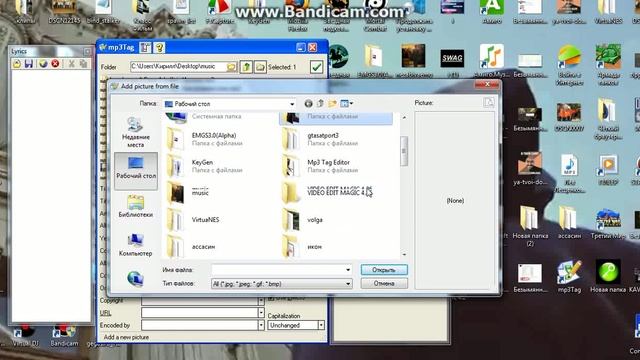
Task: Click the up one level icon in file dialog
Action: click(320, 104)
